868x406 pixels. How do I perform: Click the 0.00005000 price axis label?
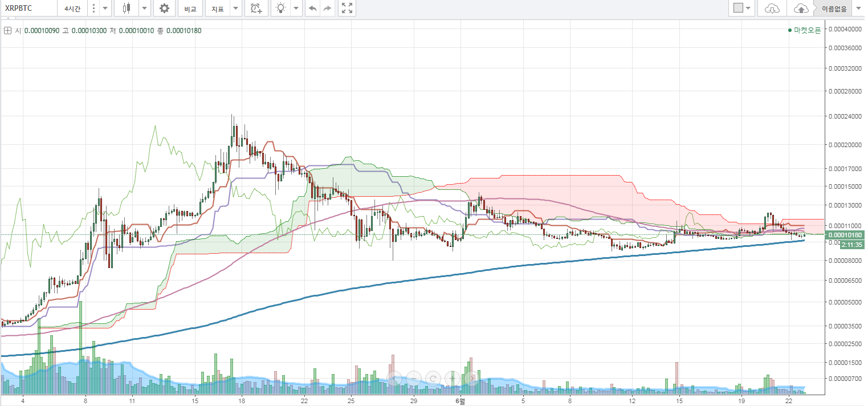coord(846,302)
